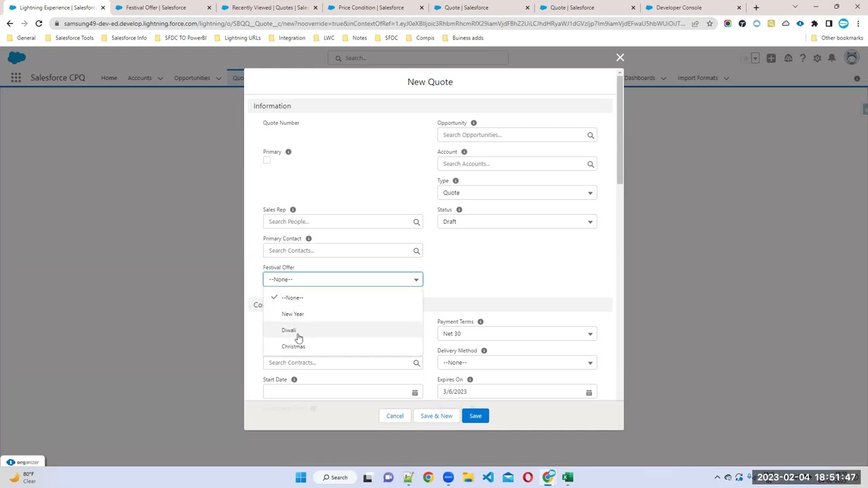868x488 pixels.
Task: Click the Windows Start button
Action: 300,478
